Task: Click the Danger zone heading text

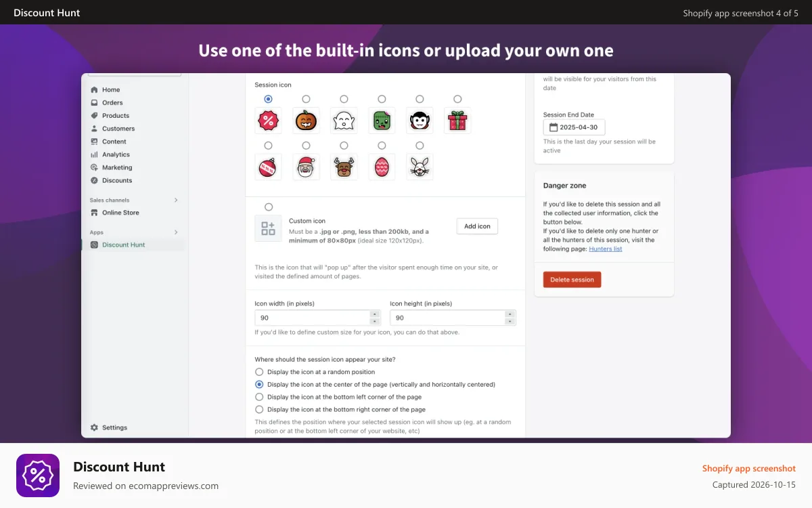Action: point(565,186)
